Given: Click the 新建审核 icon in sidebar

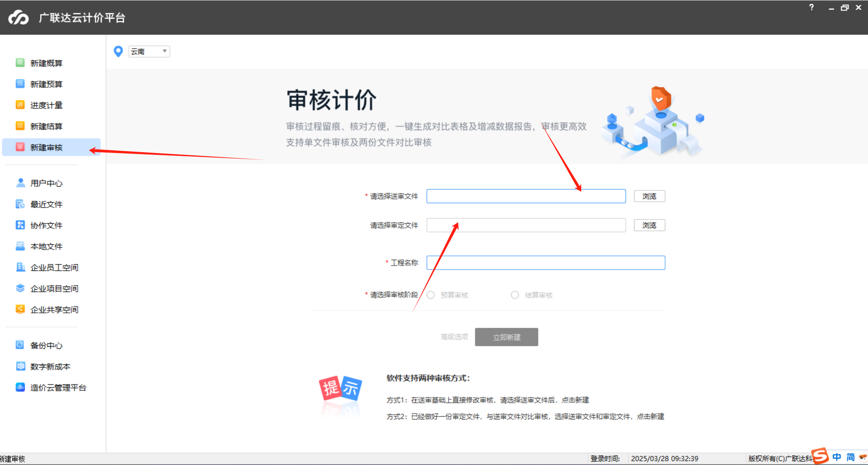Looking at the screenshot, I should (x=20, y=147).
